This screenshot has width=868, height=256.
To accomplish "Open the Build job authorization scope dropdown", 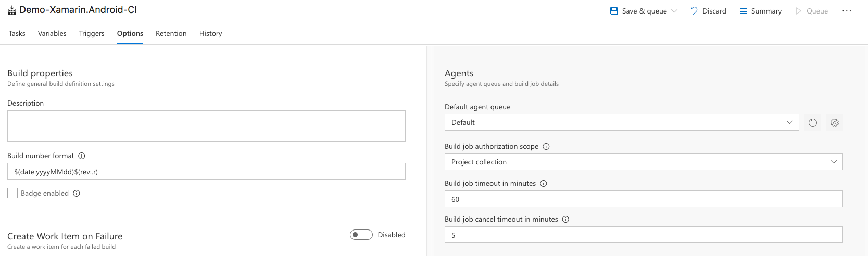I will pos(644,162).
